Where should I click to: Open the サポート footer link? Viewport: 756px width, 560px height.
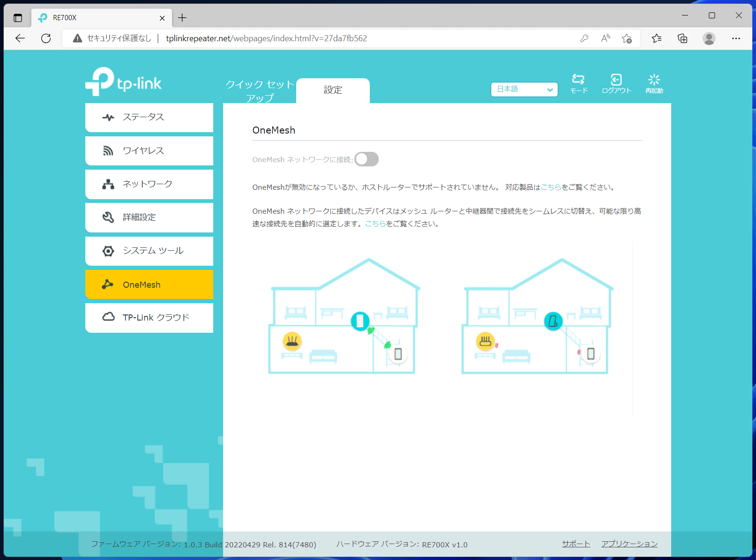pyautogui.click(x=576, y=544)
